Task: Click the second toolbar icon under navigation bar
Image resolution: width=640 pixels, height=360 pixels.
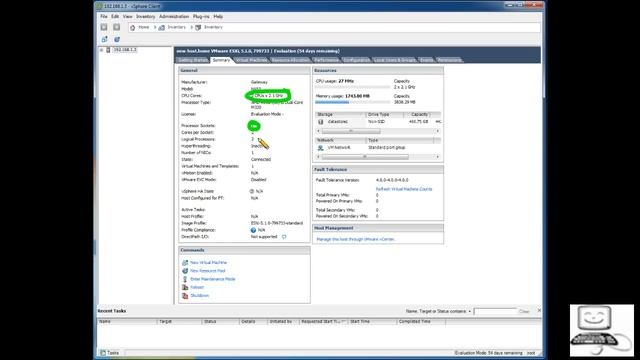Action: 117,39
